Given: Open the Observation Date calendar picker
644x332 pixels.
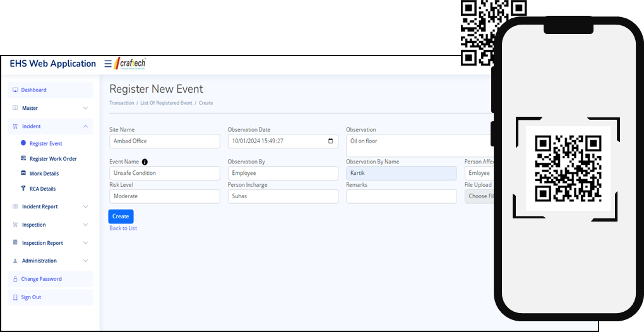Looking at the screenshot, I should (331, 141).
